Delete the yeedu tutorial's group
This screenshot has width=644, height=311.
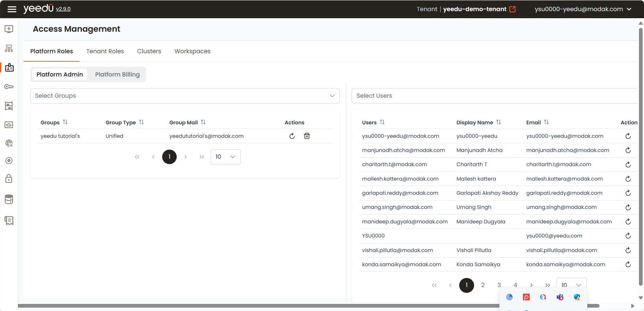pos(307,136)
